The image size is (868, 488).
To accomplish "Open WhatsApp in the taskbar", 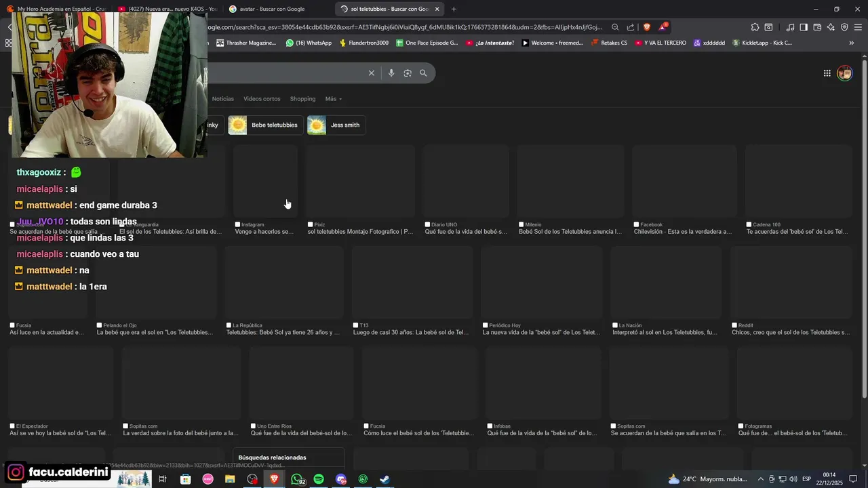I will coord(297,479).
